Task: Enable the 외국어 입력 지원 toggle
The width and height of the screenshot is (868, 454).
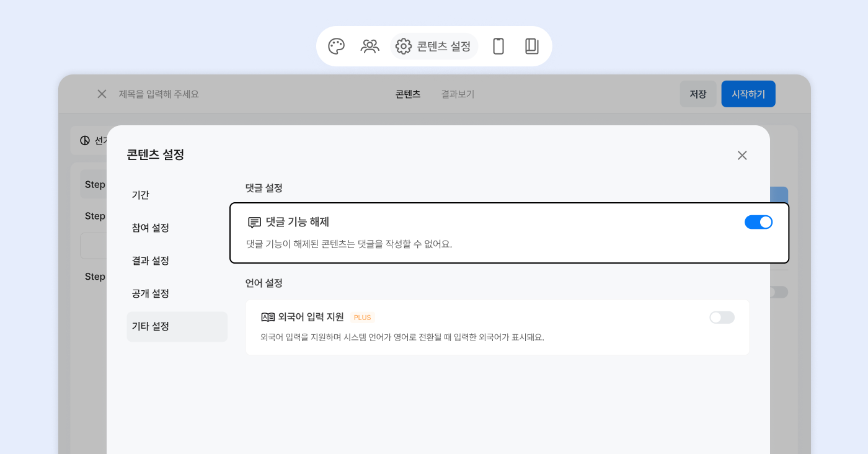Action: (722, 318)
